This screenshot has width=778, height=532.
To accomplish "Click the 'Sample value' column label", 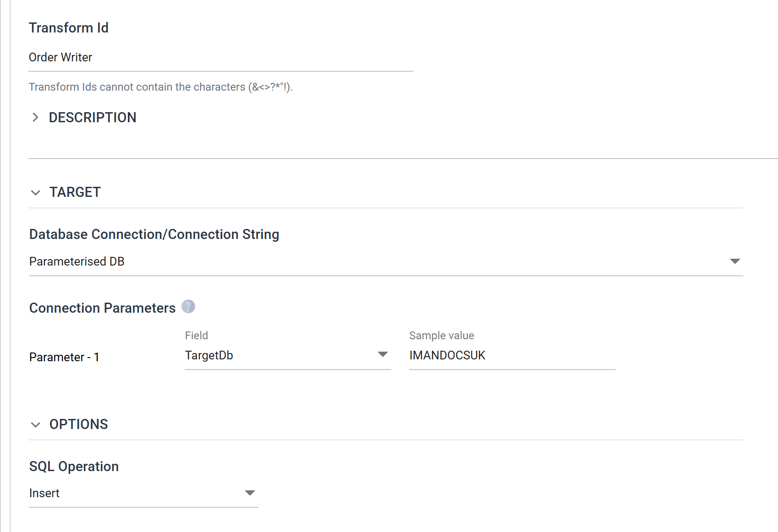I will click(x=442, y=336).
